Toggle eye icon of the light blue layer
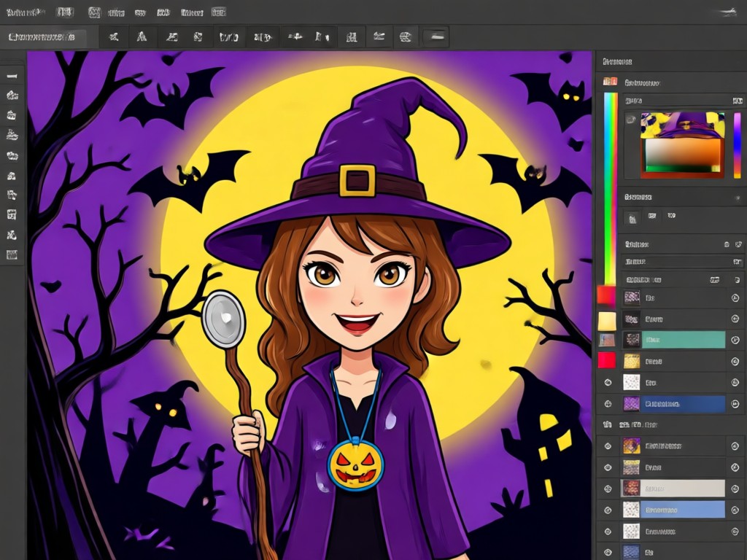Viewport: 747px width, 560px height. pos(608,510)
